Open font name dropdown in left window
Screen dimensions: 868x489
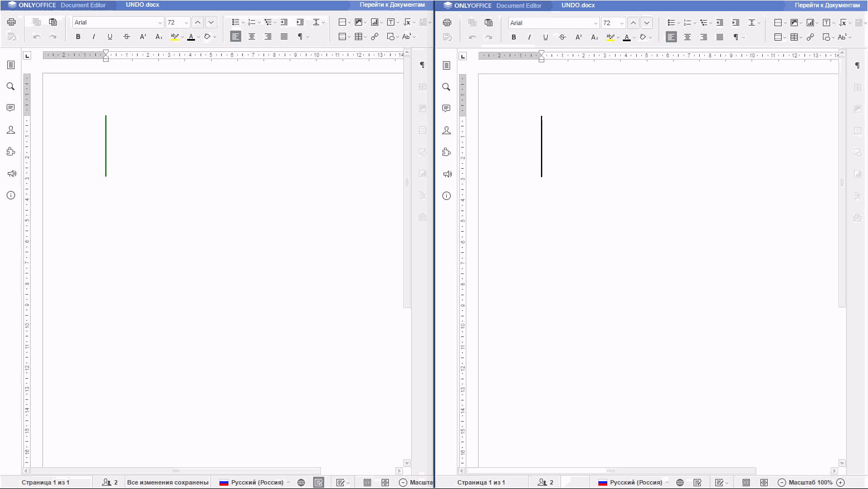pos(160,23)
